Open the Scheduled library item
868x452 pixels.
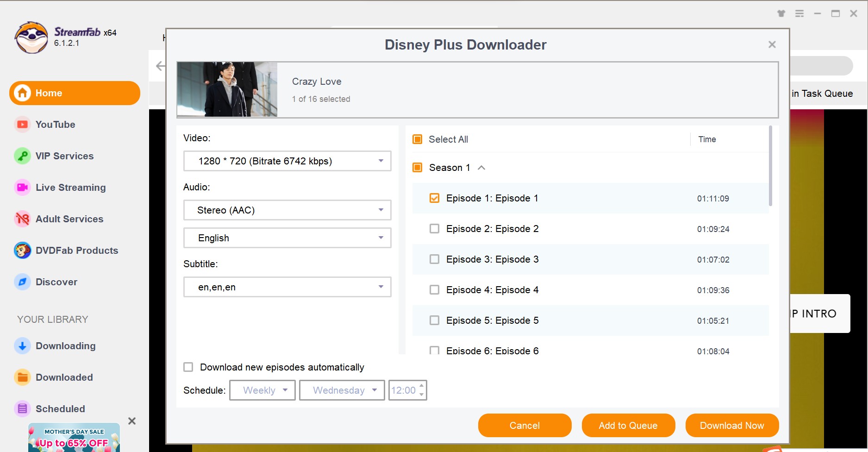(60, 409)
